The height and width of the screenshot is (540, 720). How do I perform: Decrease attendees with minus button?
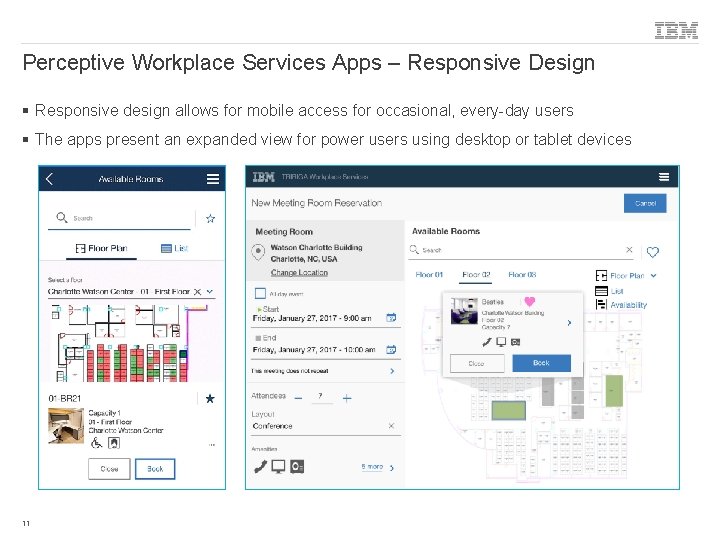click(x=298, y=398)
